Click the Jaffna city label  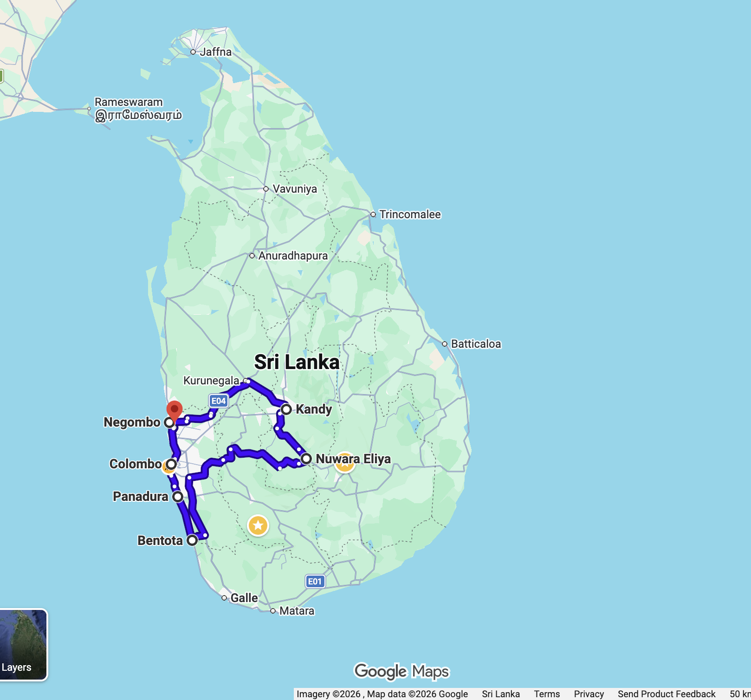click(x=215, y=52)
